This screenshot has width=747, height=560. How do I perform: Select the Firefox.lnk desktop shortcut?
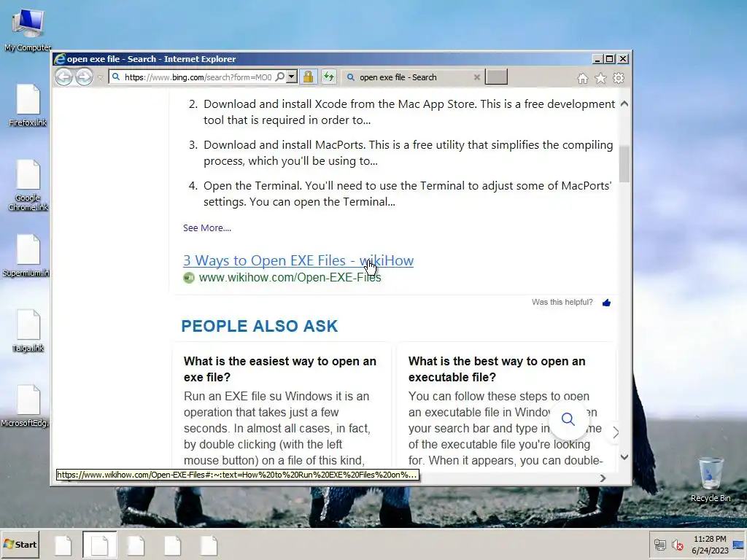(x=28, y=105)
